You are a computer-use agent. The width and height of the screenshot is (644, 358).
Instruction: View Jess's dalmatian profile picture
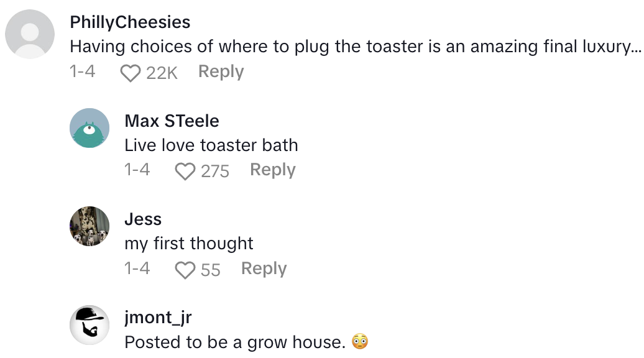[x=90, y=226]
